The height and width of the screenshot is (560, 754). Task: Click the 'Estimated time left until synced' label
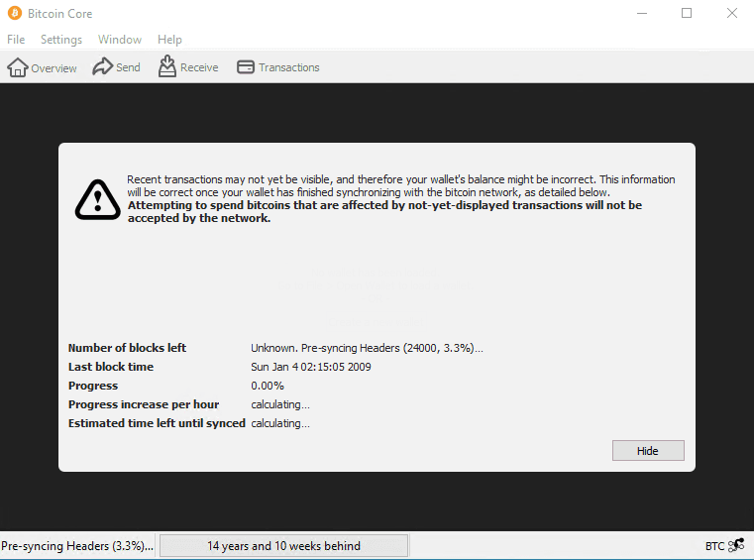[x=157, y=423]
